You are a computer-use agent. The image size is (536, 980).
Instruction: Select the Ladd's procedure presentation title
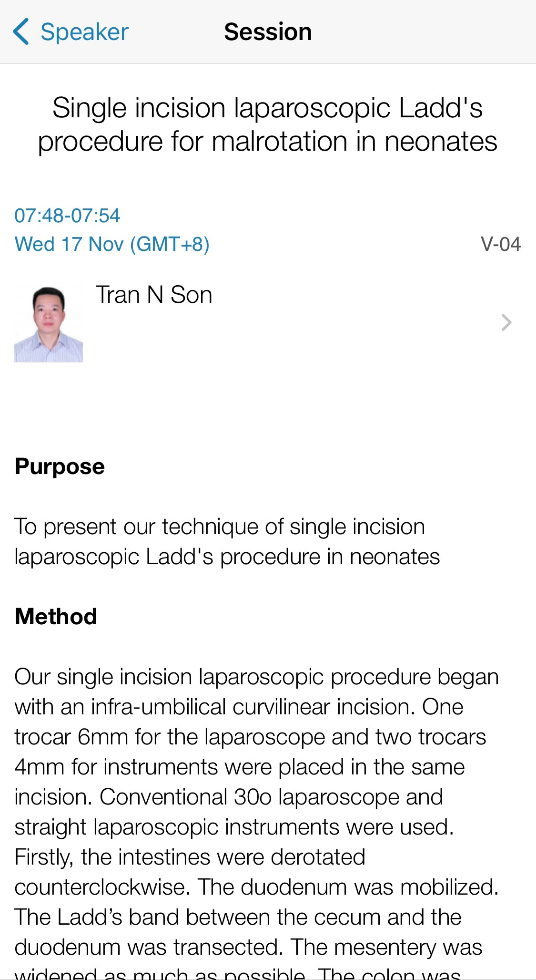(x=268, y=124)
